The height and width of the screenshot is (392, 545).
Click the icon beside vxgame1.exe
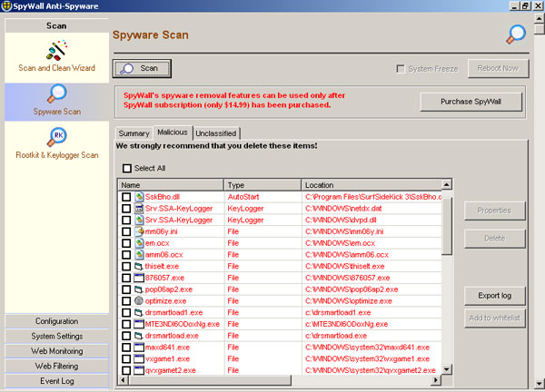coord(139,358)
